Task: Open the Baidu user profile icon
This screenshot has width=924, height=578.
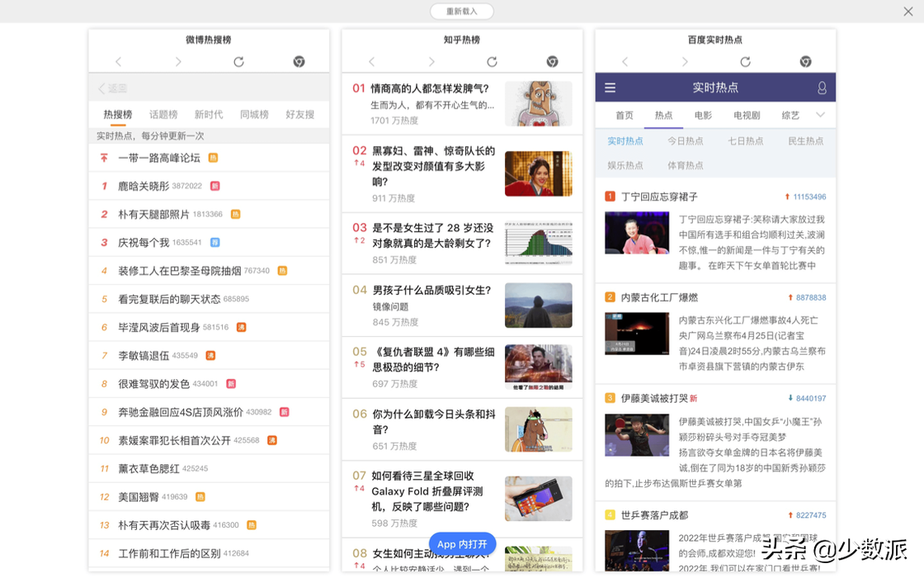Action: tap(822, 88)
